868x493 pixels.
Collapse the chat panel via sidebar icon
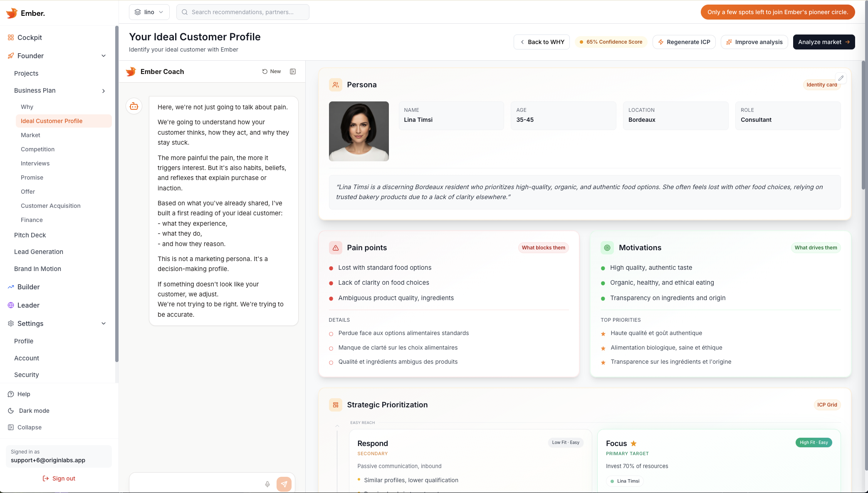click(x=293, y=71)
